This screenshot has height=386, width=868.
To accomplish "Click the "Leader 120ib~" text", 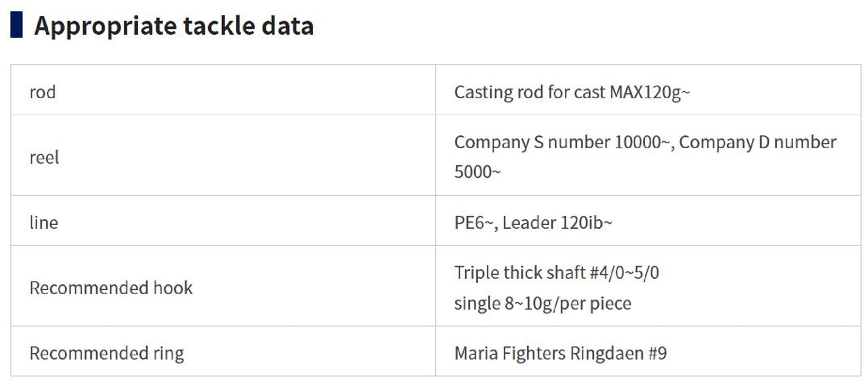I will click(x=557, y=223).
